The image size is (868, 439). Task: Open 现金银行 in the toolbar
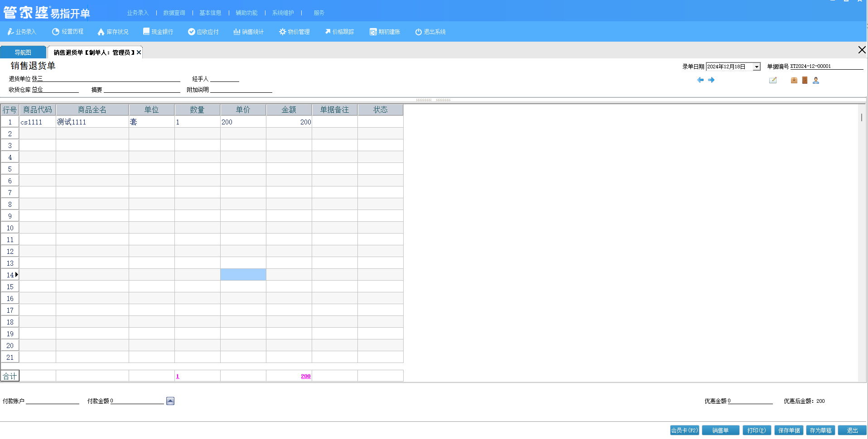(x=158, y=32)
